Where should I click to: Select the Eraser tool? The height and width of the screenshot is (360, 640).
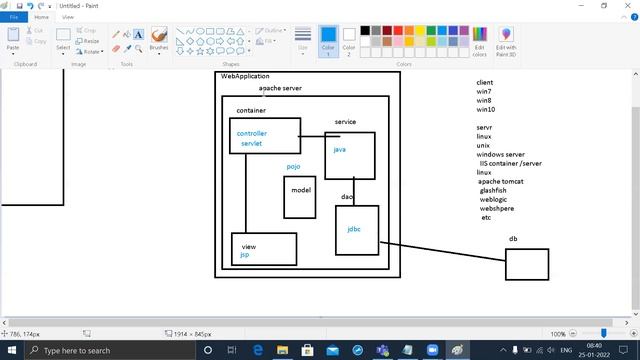116,49
